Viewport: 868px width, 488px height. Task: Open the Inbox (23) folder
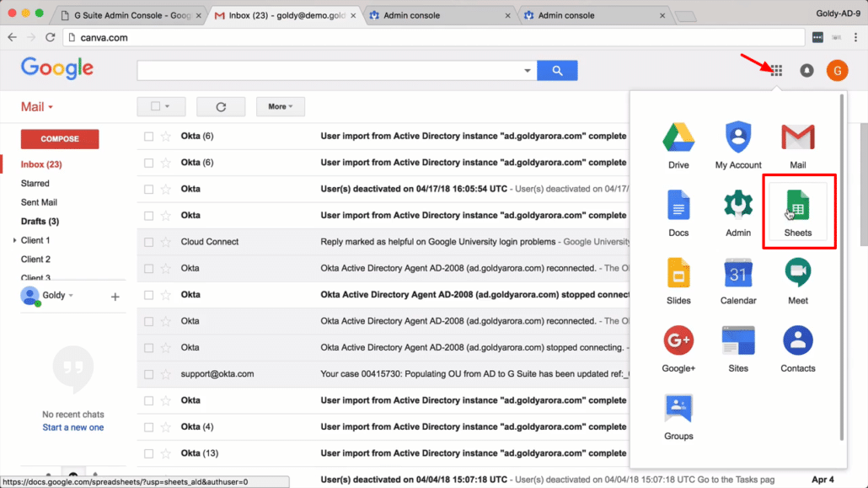pos(41,164)
